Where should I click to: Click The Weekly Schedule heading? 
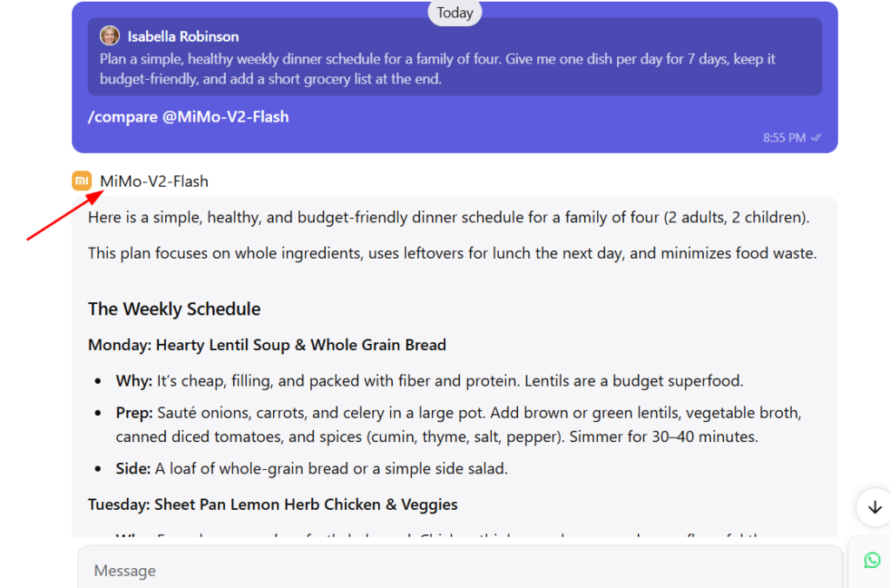click(x=174, y=309)
